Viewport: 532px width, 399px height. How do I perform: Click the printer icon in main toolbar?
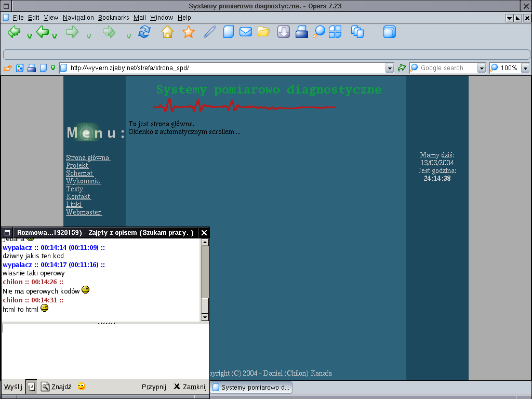pos(302,32)
